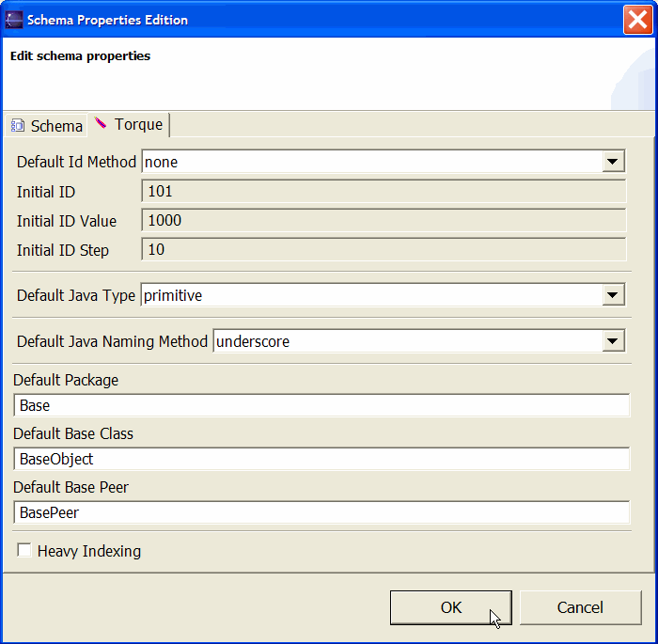Click the dialog title bar application icon
The image size is (658, 644).
(x=14, y=20)
